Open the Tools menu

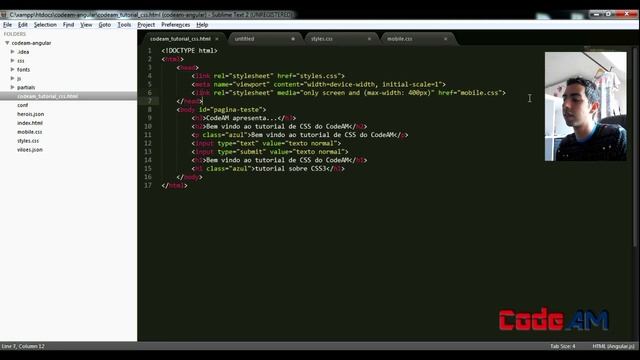tap(124, 25)
